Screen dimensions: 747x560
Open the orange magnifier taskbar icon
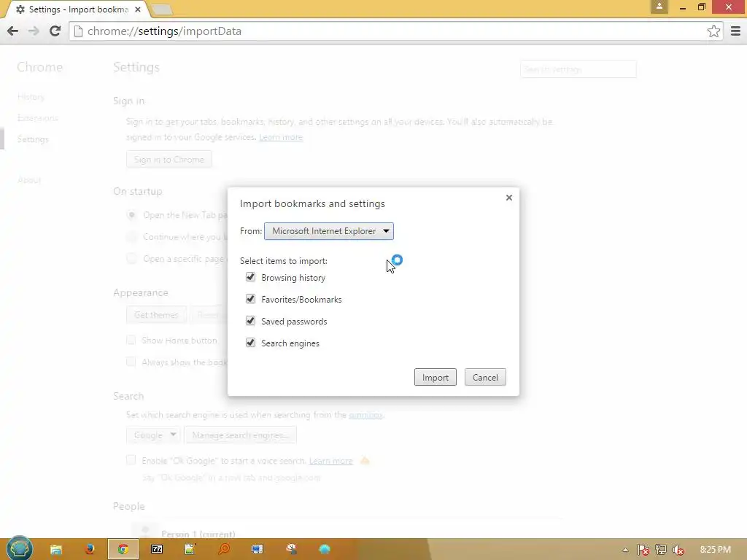coord(223,550)
